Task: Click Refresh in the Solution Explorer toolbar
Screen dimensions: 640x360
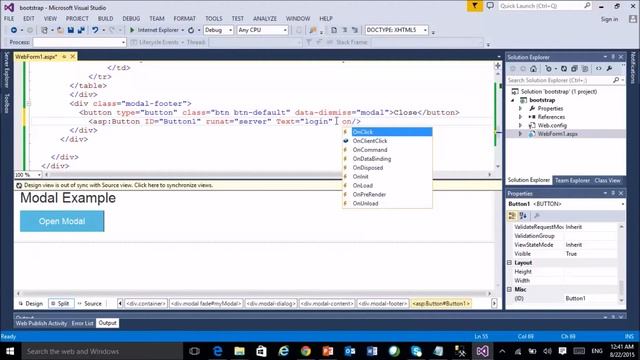Action: click(x=564, y=69)
